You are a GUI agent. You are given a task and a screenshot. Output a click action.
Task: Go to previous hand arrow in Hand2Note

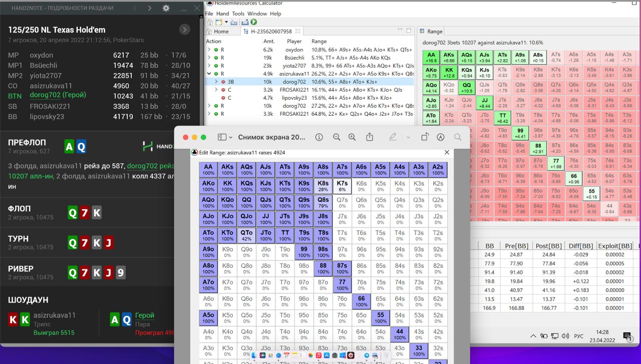click(134, 9)
